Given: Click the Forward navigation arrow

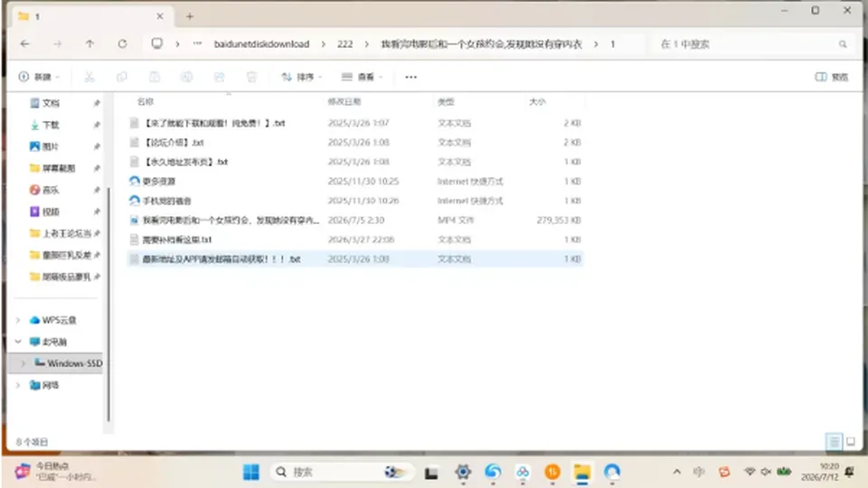Looking at the screenshot, I should point(58,43).
